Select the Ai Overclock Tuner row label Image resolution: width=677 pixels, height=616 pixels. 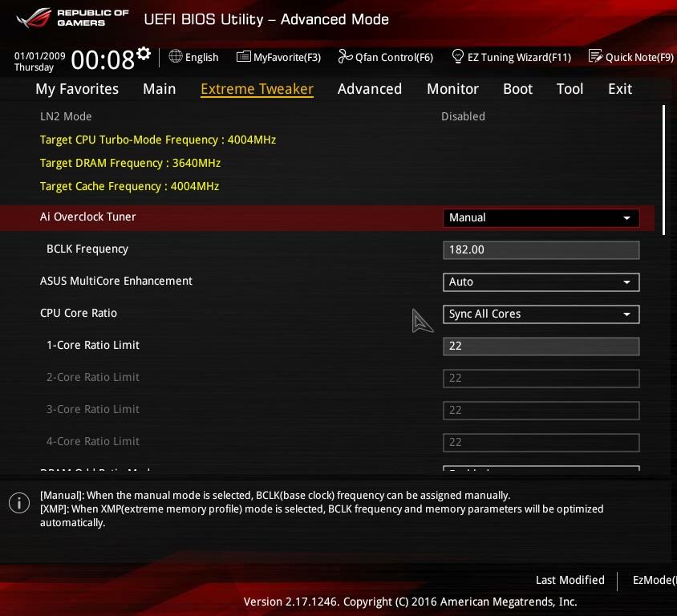(87, 217)
